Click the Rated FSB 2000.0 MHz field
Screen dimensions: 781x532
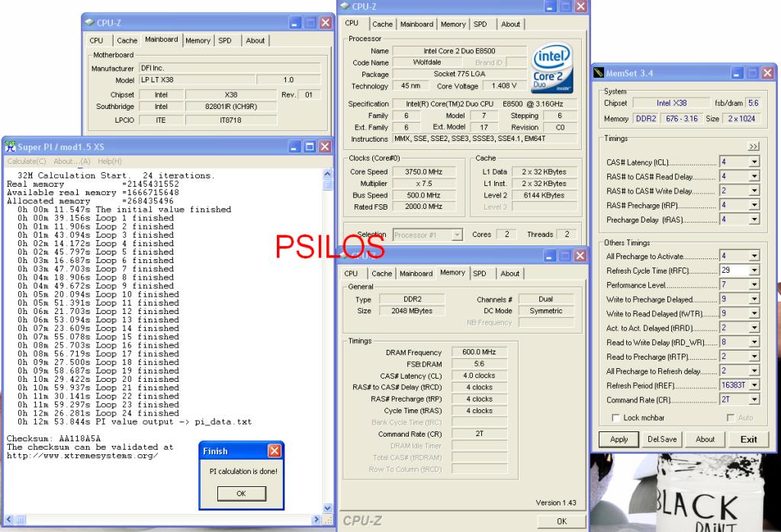pos(423,207)
